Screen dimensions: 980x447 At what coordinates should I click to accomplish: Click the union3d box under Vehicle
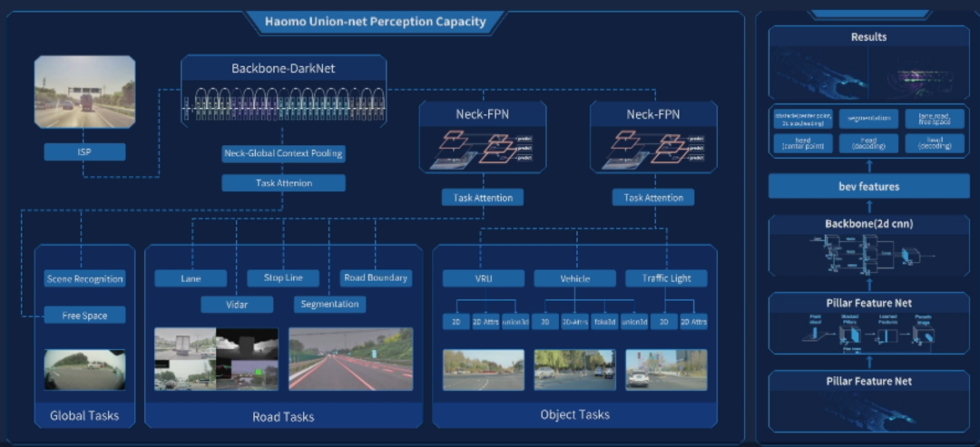[x=634, y=322]
